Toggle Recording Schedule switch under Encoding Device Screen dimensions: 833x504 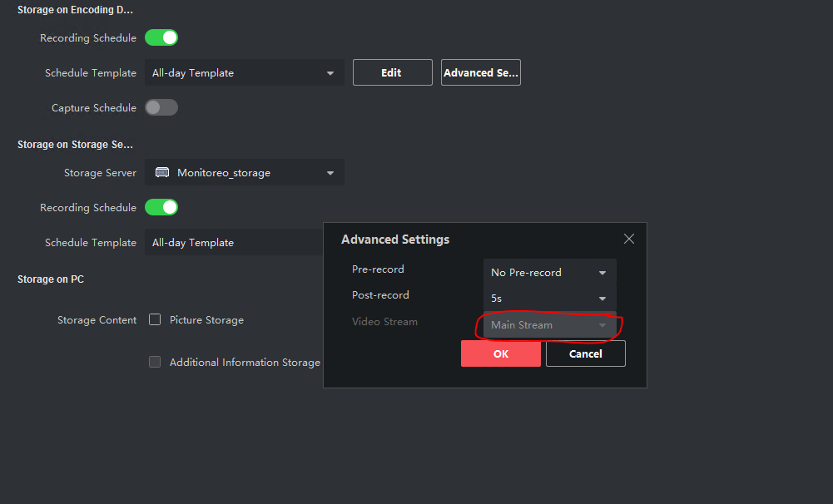(x=161, y=37)
